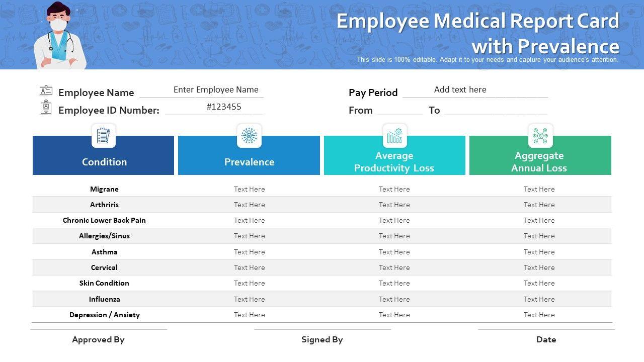Image resolution: width=644 pixels, height=362 pixels.
Task: Click the ID card icon beside Employee Name
Action: 46,90
